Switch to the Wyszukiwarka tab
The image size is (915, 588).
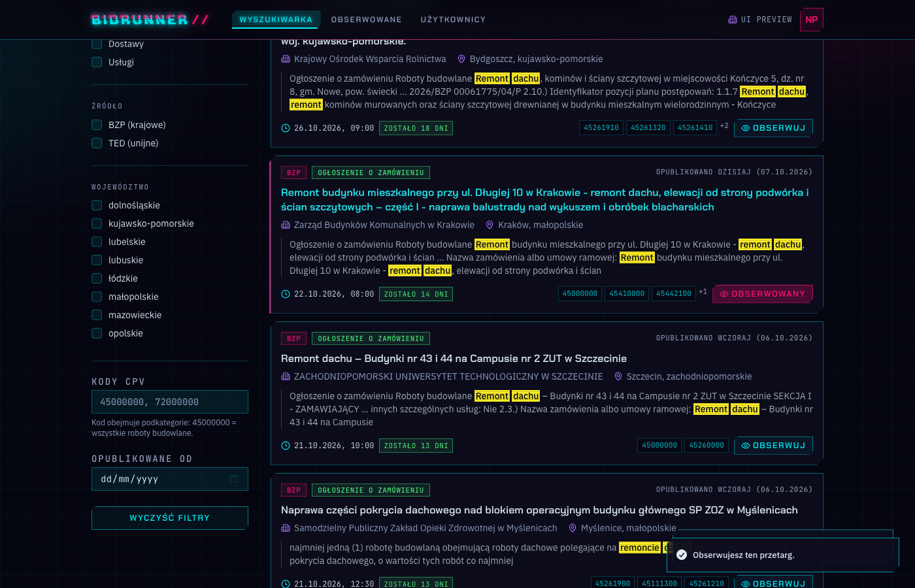[x=276, y=20]
